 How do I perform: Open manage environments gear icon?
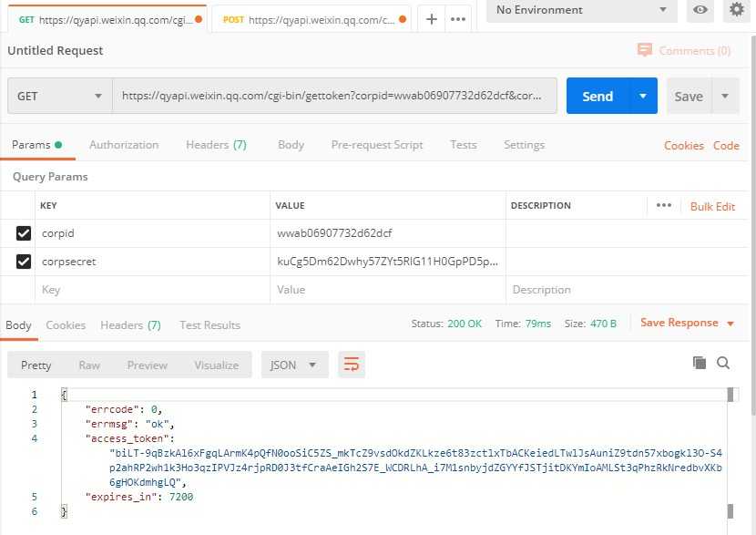click(736, 10)
